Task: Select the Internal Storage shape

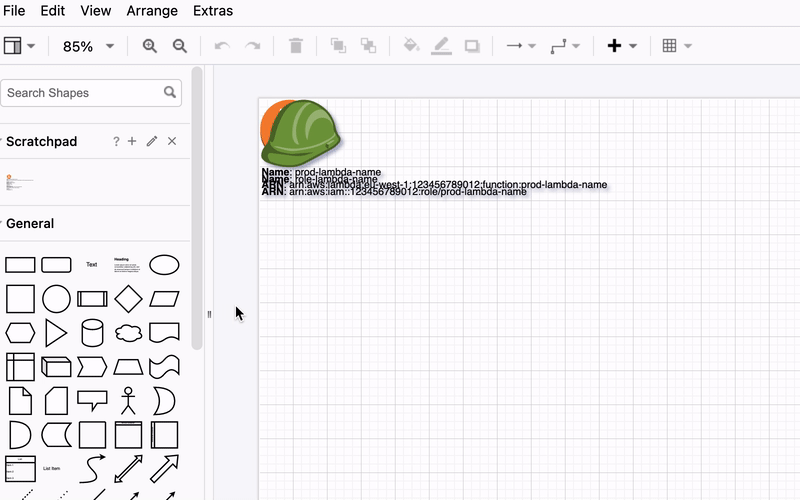Action: tap(20, 367)
